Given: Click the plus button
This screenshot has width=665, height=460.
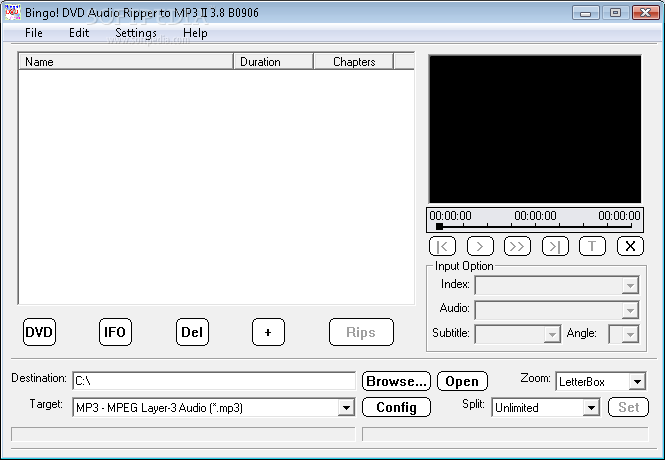Looking at the screenshot, I should pos(268,332).
